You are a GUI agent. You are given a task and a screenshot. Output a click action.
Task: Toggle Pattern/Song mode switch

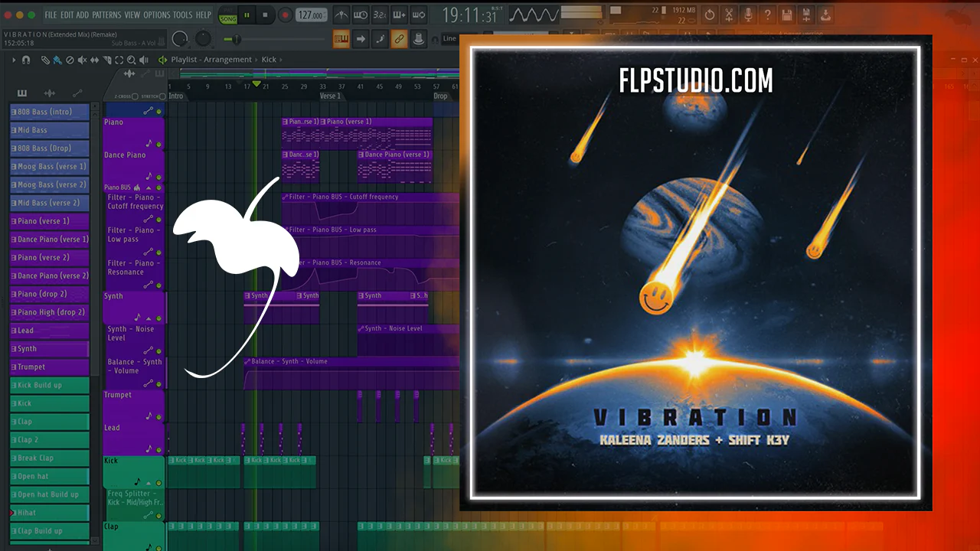pos(227,15)
